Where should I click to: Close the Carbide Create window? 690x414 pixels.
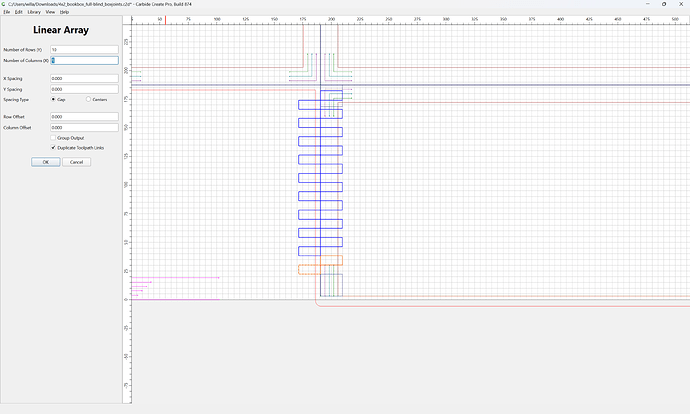pos(681,4)
